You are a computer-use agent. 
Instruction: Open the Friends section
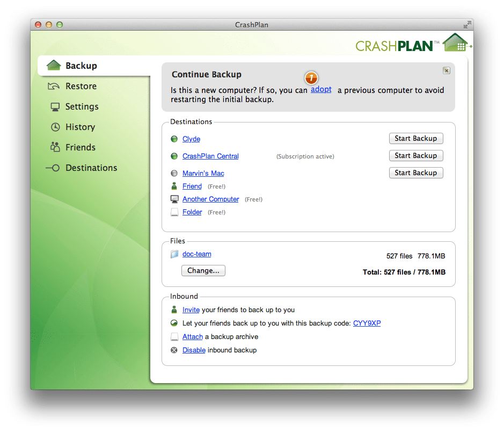(81, 147)
